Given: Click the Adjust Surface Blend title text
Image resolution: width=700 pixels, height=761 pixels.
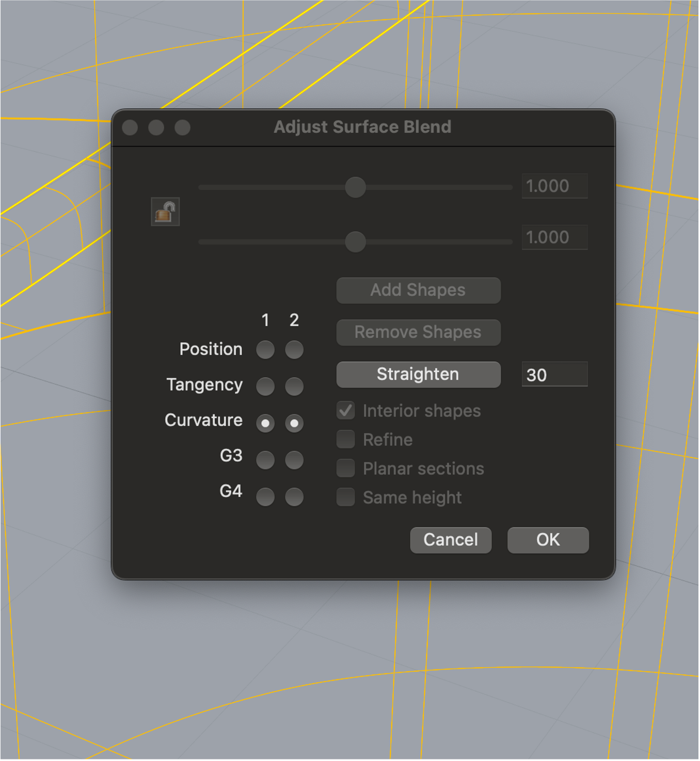Looking at the screenshot, I should [362, 127].
